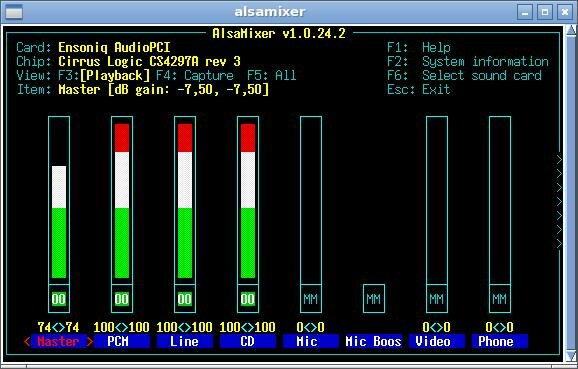Toggle the Mic Boost MM switch
Viewport: 578px width, 369px height.
pos(374,299)
